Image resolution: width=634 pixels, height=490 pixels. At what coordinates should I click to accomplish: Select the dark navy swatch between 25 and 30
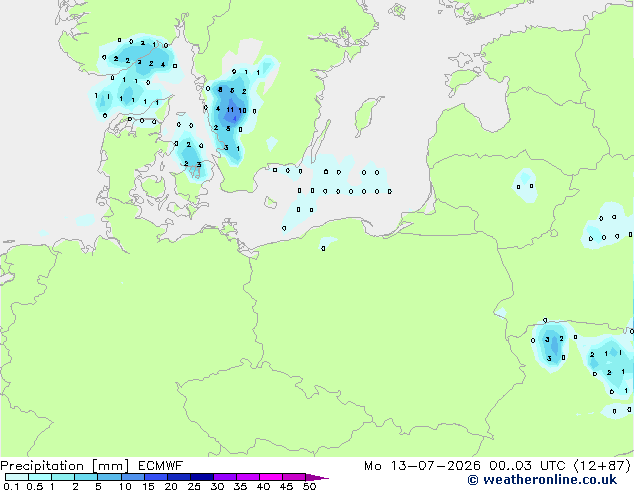click(x=202, y=477)
